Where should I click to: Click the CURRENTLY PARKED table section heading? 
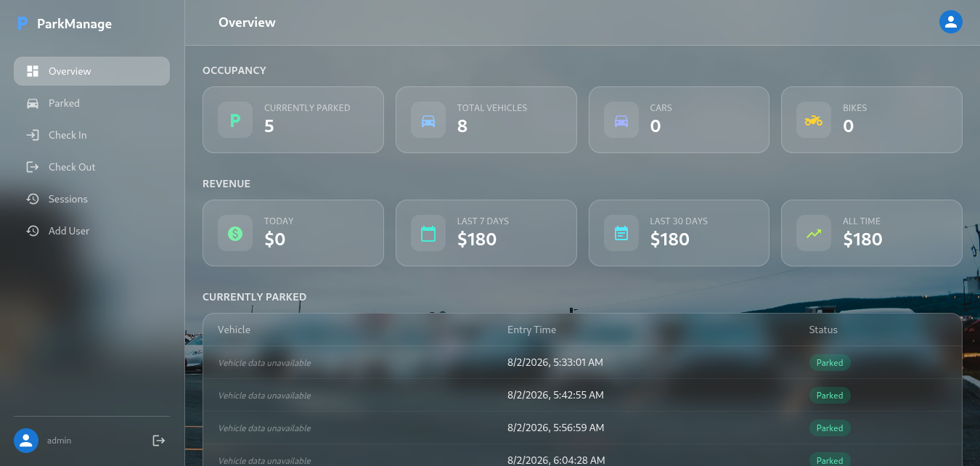(x=254, y=297)
